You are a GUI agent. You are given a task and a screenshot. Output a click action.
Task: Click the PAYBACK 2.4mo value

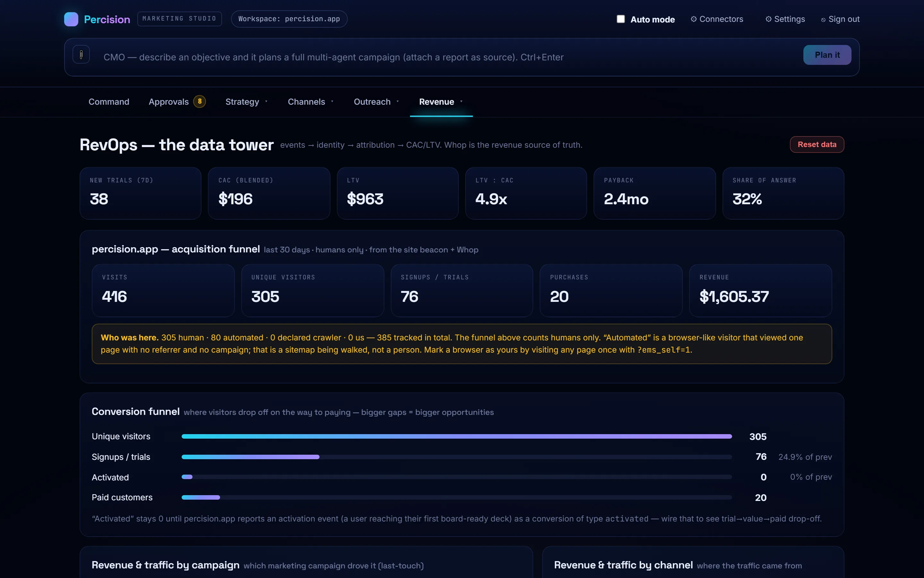pyautogui.click(x=626, y=199)
